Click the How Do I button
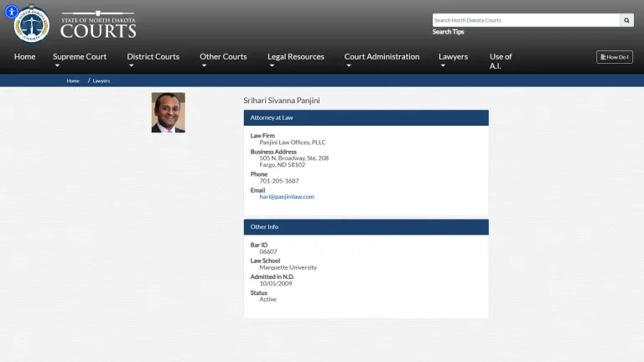This screenshot has width=644, height=362. coord(615,57)
